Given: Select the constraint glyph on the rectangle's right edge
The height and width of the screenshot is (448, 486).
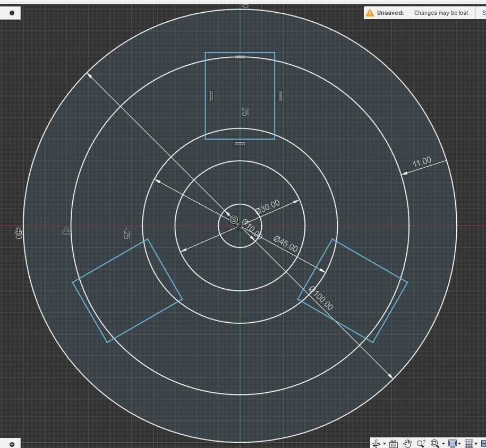Looking at the screenshot, I should pyautogui.click(x=280, y=96).
